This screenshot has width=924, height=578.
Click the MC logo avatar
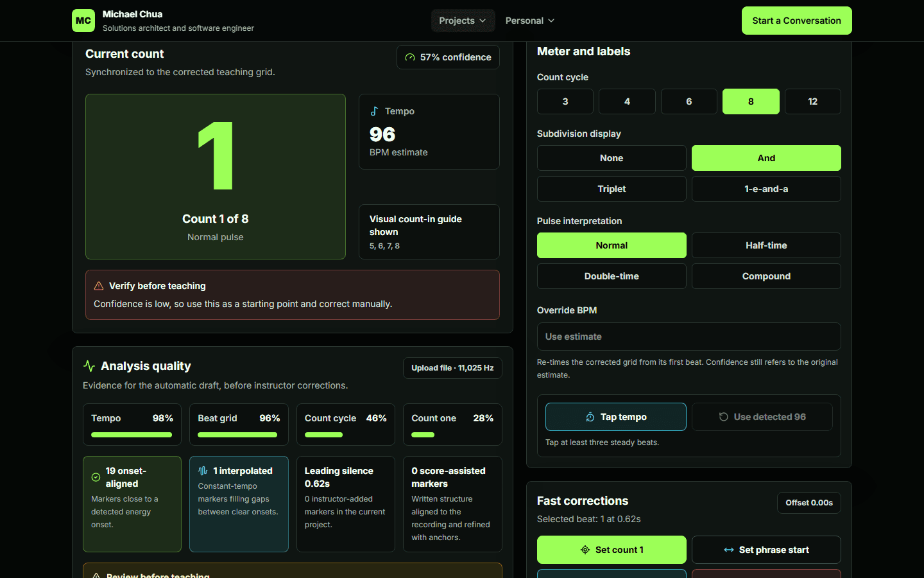pos(83,21)
